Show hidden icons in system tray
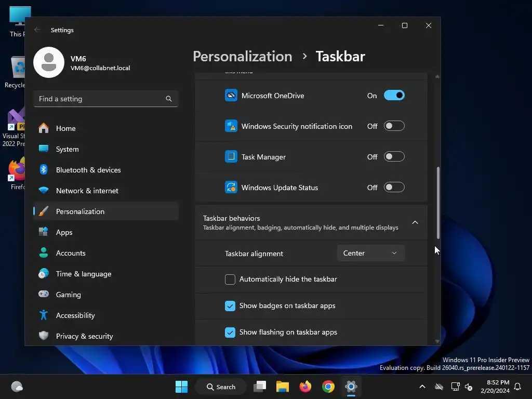 (x=422, y=387)
